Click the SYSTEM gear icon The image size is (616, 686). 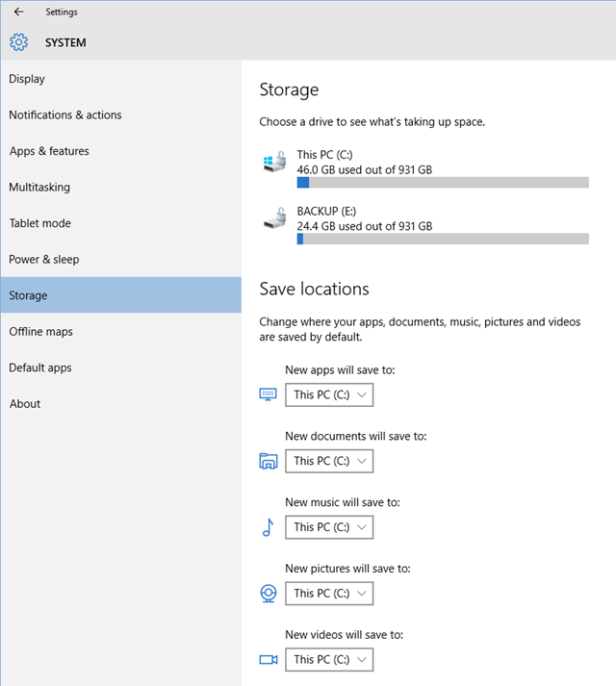19,42
